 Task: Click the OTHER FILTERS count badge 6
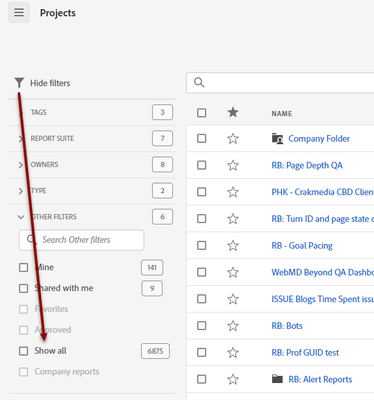pos(162,217)
